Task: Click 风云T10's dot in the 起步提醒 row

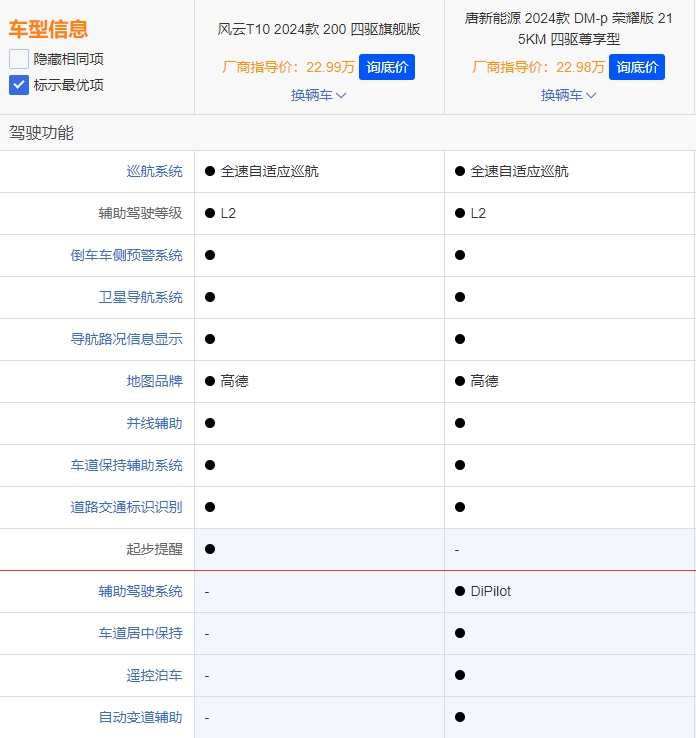Action: (x=210, y=549)
